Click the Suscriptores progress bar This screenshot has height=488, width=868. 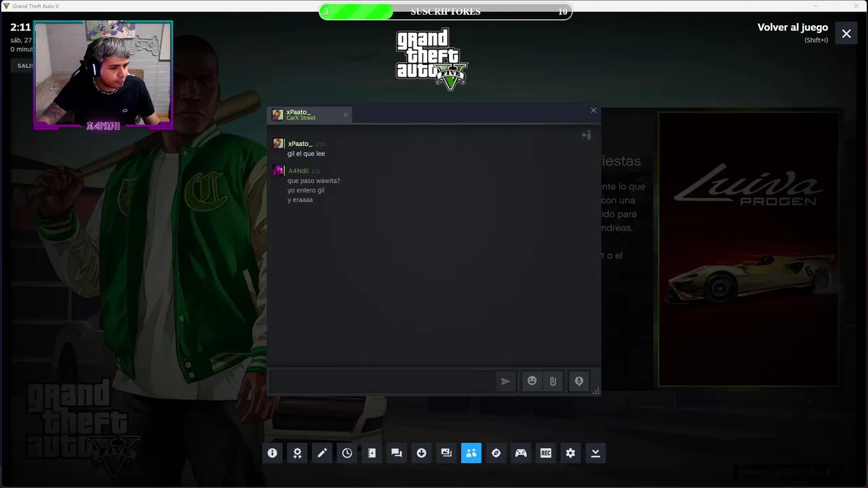446,12
